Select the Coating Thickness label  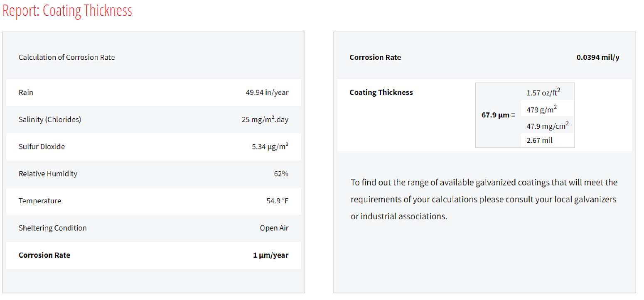(381, 93)
